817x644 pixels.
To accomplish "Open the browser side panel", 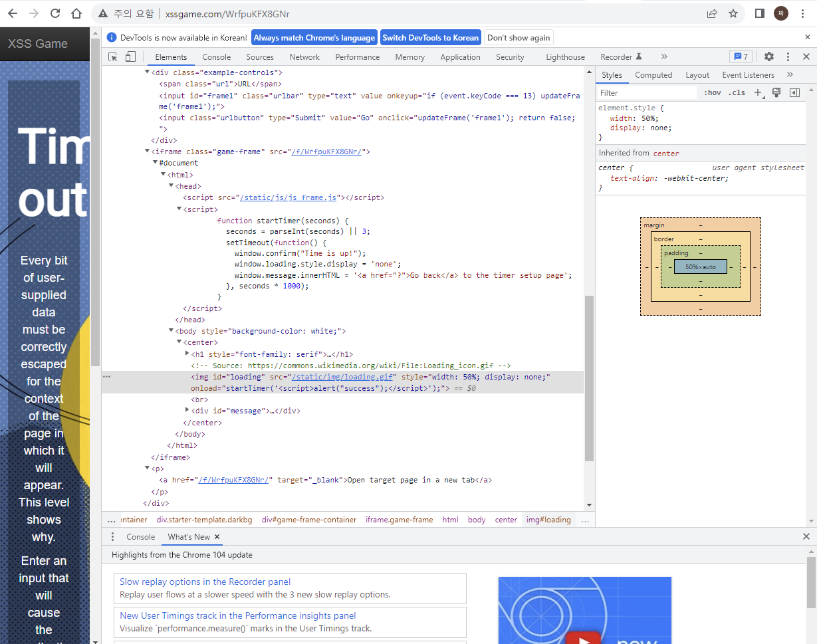I will (760, 13).
